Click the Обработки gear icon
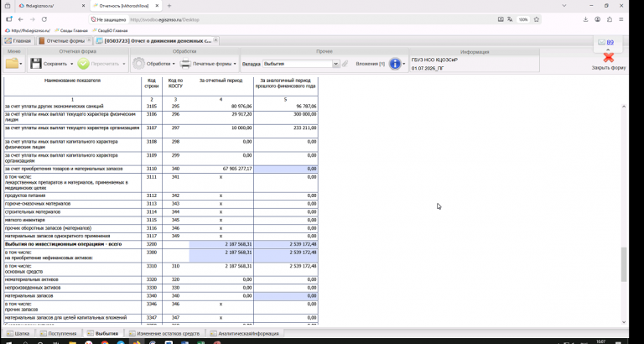The image size is (644, 344). (x=139, y=64)
